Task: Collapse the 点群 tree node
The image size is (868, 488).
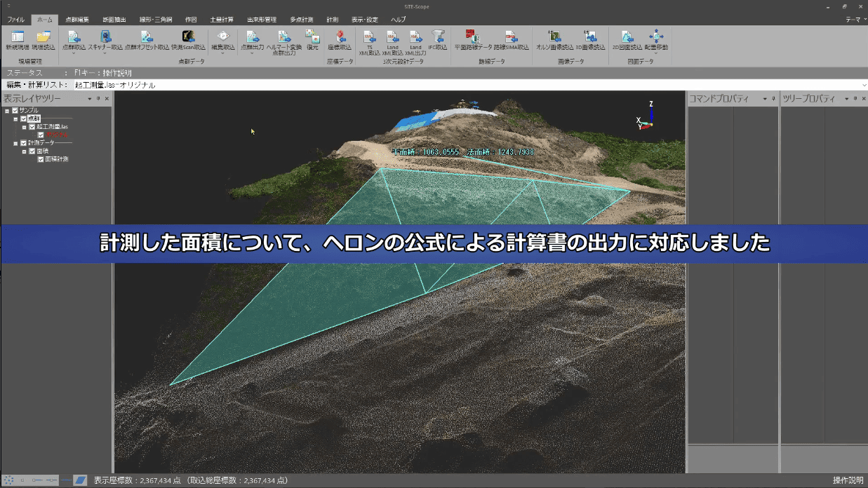Action: pyautogui.click(x=15, y=118)
